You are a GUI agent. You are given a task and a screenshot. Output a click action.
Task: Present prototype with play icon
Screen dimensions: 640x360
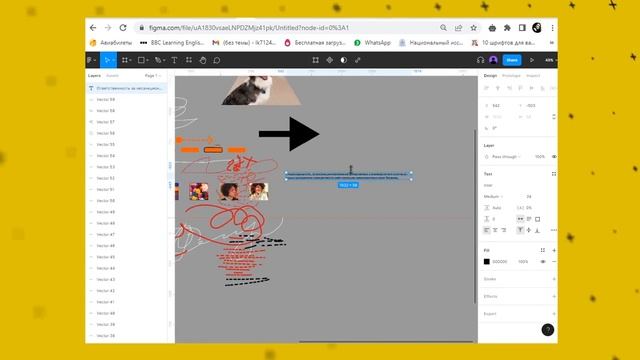coord(532,60)
